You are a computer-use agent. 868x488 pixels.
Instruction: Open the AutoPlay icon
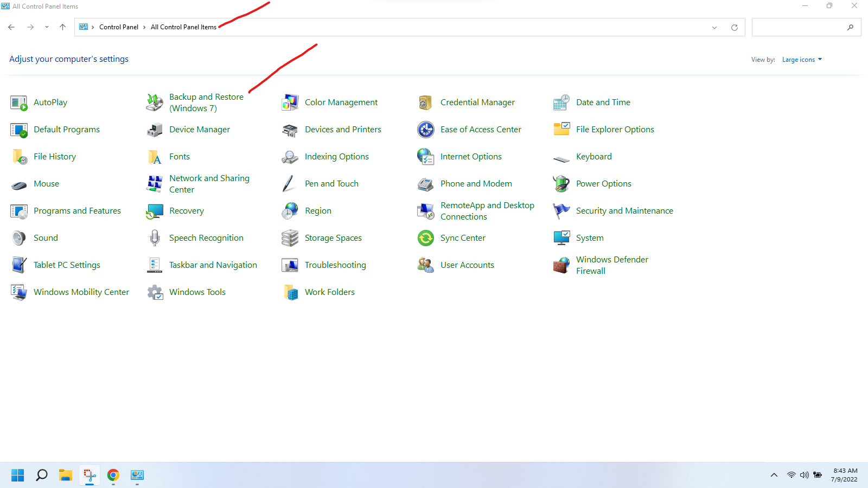19,102
